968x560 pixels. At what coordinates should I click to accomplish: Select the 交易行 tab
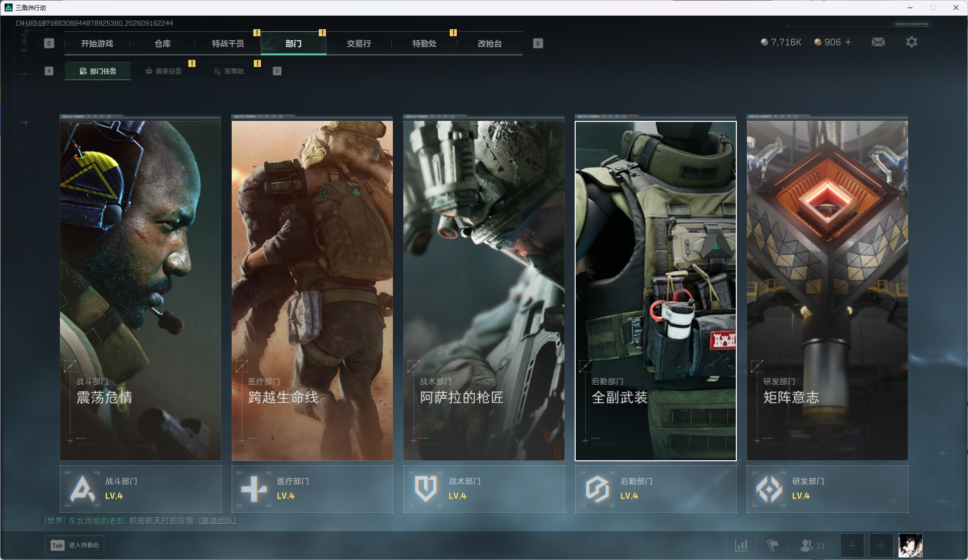click(359, 43)
